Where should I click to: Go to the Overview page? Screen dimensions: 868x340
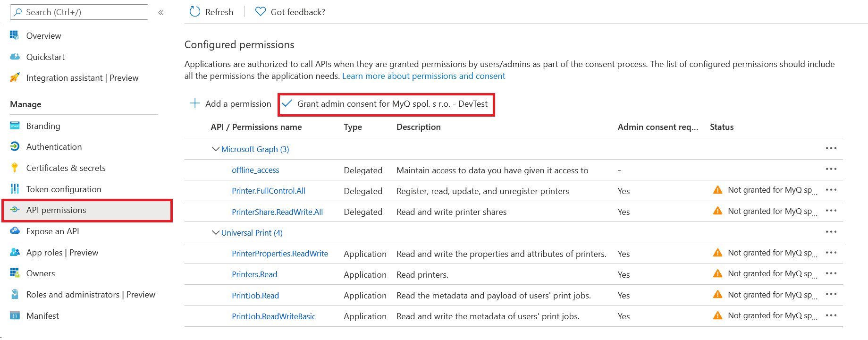tap(43, 36)
